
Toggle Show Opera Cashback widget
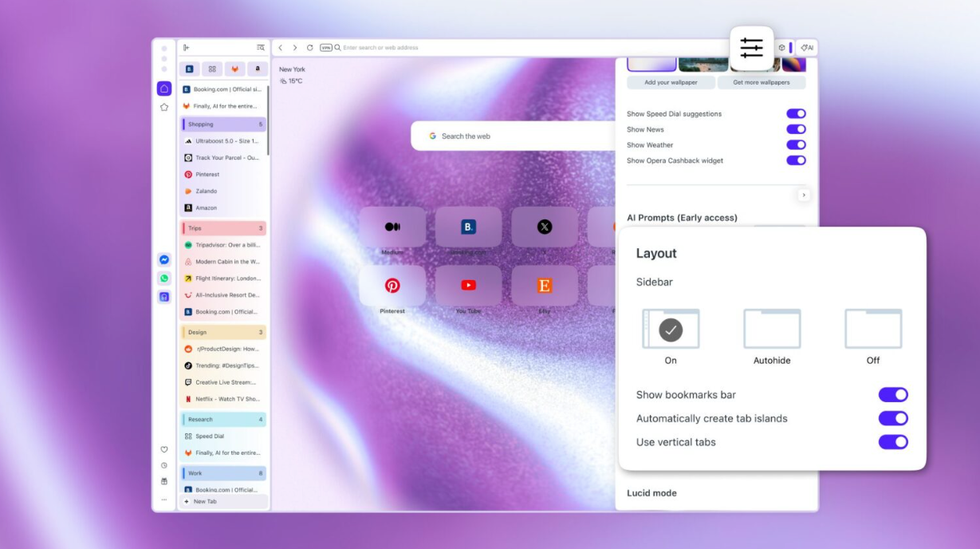(796, 160)
